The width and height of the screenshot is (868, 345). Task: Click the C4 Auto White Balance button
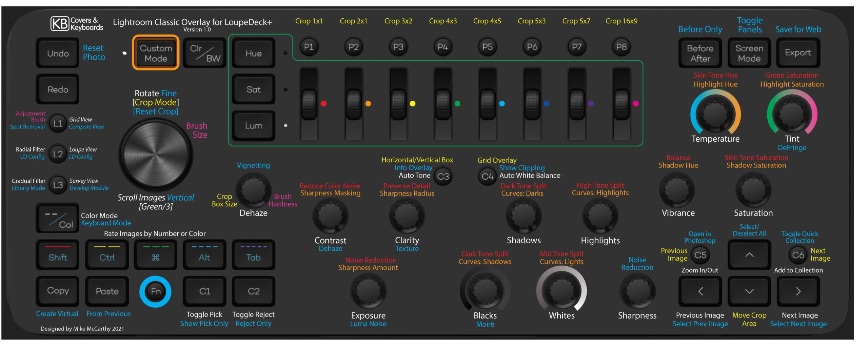click(487, 176)
